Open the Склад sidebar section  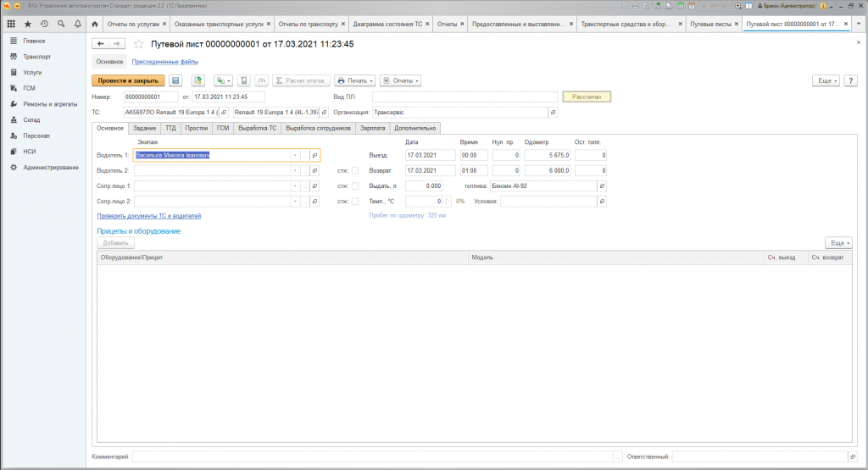31,119
